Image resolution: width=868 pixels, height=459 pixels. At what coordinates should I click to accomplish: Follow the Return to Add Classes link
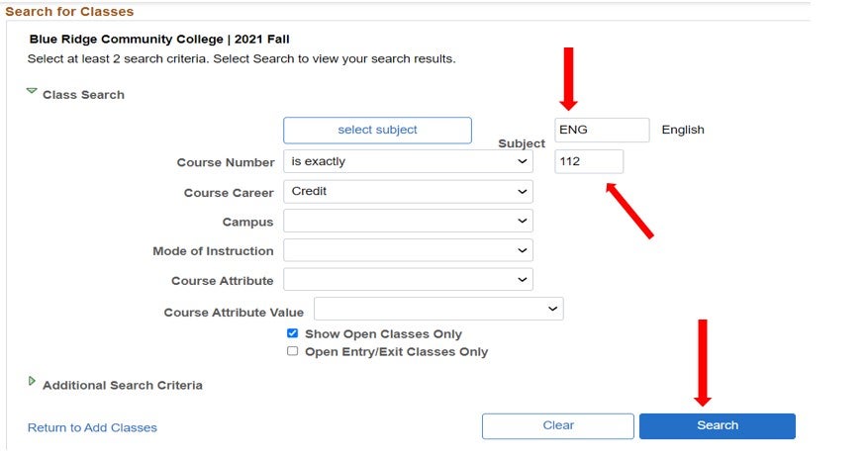coord(92,427)
